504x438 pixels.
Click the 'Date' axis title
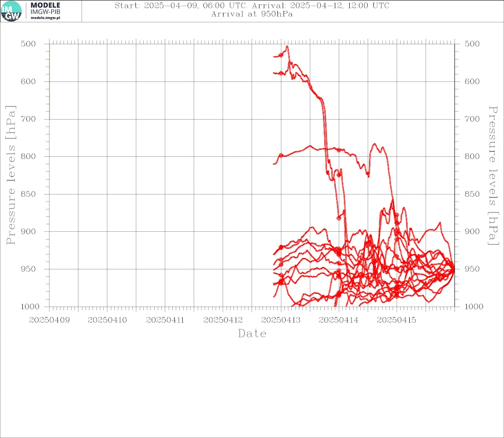tap(252, 334)
